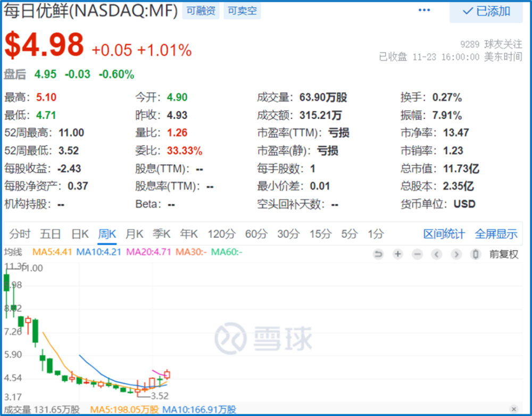Viewport: 532px width, 416px height.
Task: Click the MA30:- indicator label
Action: point(190,252)
